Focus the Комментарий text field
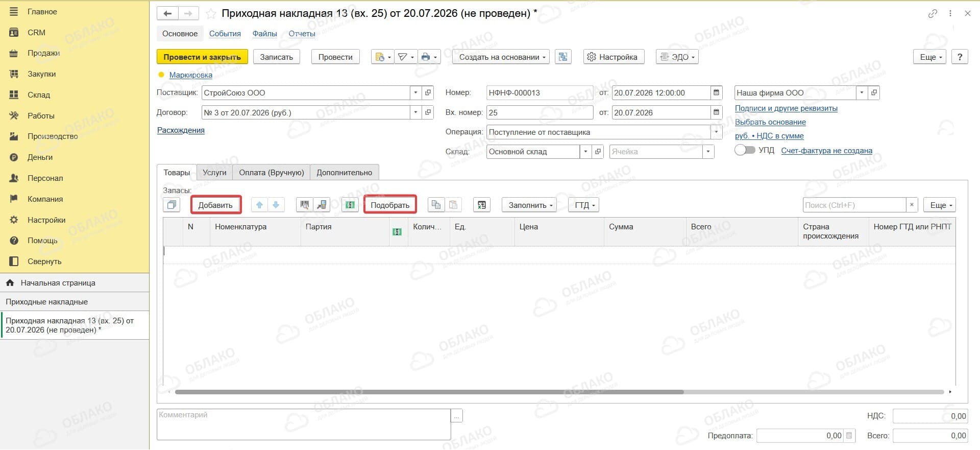The height and width of the screenshot is (450, 980). [304, 424]
